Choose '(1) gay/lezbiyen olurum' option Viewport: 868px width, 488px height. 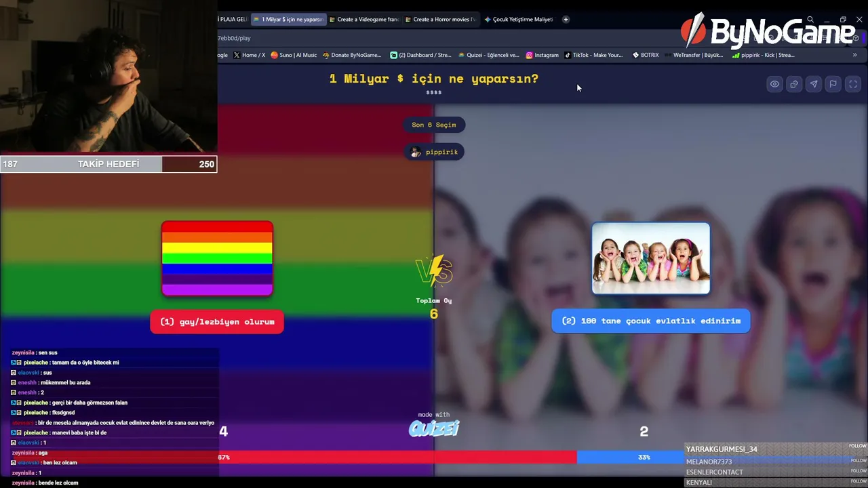click(x=217, y=322)
